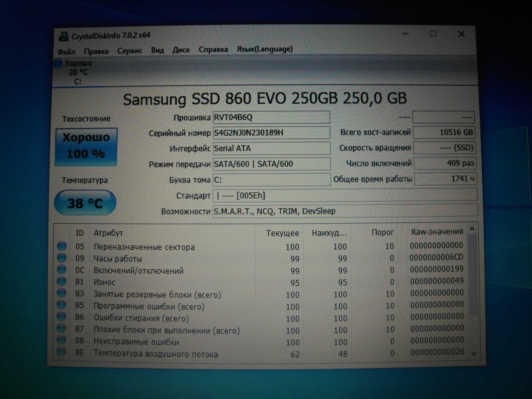This screenshot has width=532, height=399.
Task: Select Программные ошибки (всего) attribute name
Action: pyautogui.click(x=149, y=307)
